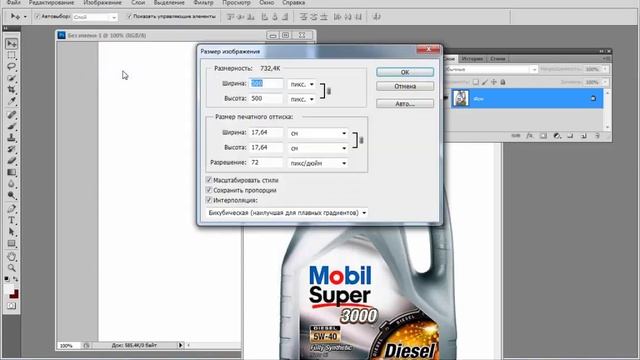Click lock transparent pixels icon
This screenshot has width=640, height=360.
pyautogui.click(x=476, y=82)
